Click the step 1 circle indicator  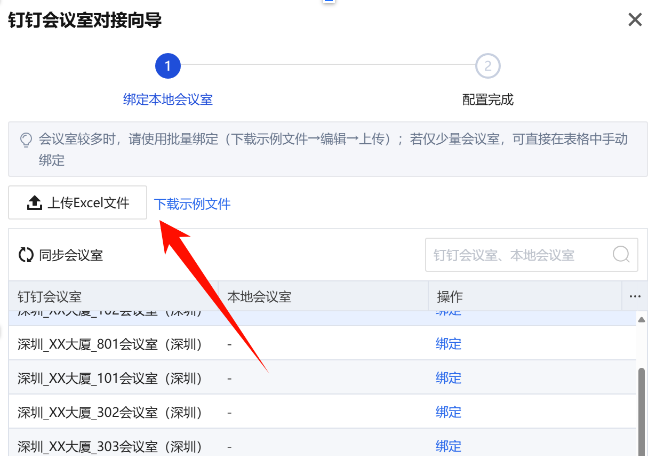(167, 67)
